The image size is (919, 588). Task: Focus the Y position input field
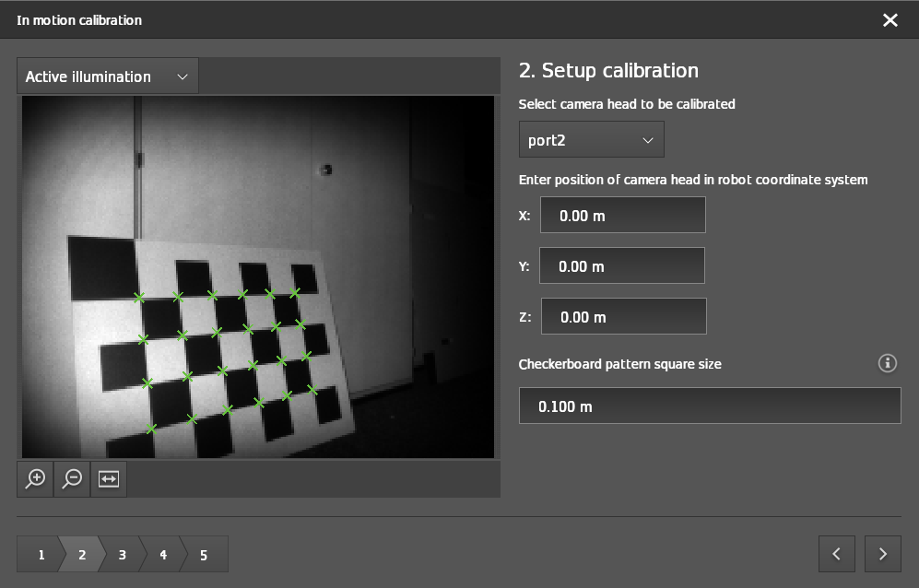point(621,266)
